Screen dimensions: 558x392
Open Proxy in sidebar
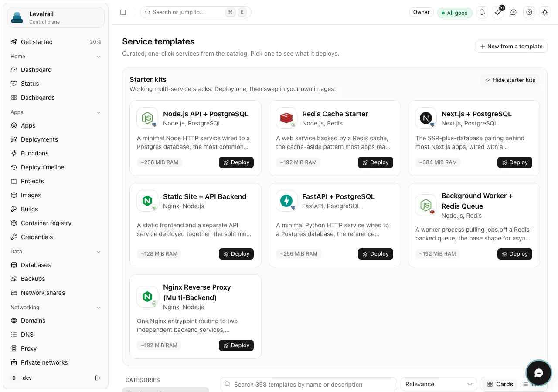coord(56,348)
